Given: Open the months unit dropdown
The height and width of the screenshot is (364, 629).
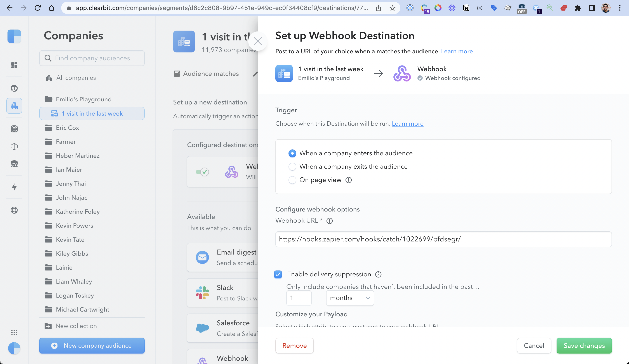Looking at the screenshot, I should point(350,298).
